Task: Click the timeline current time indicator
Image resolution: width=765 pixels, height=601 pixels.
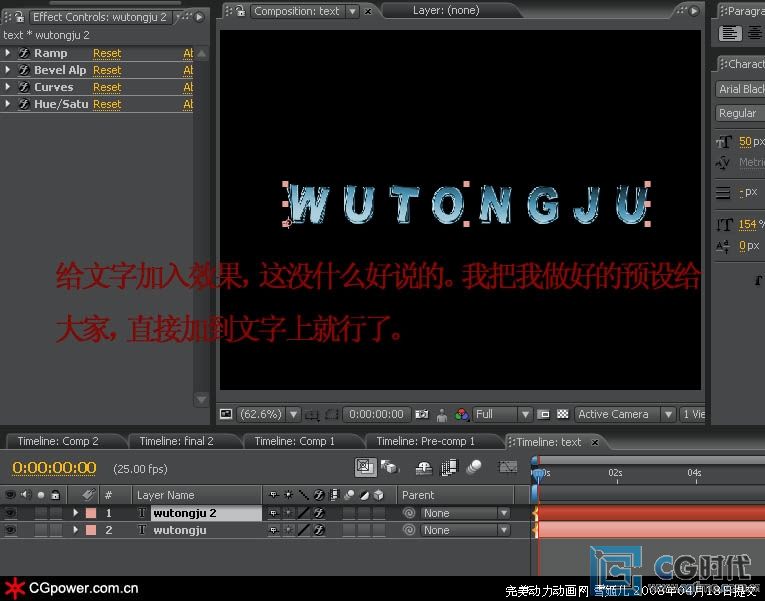Action: 539,474
